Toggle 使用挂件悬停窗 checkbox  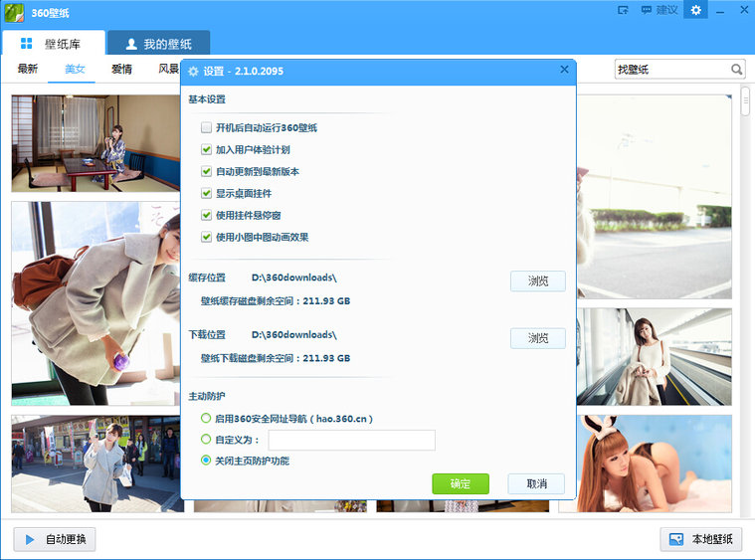point(206,215)
